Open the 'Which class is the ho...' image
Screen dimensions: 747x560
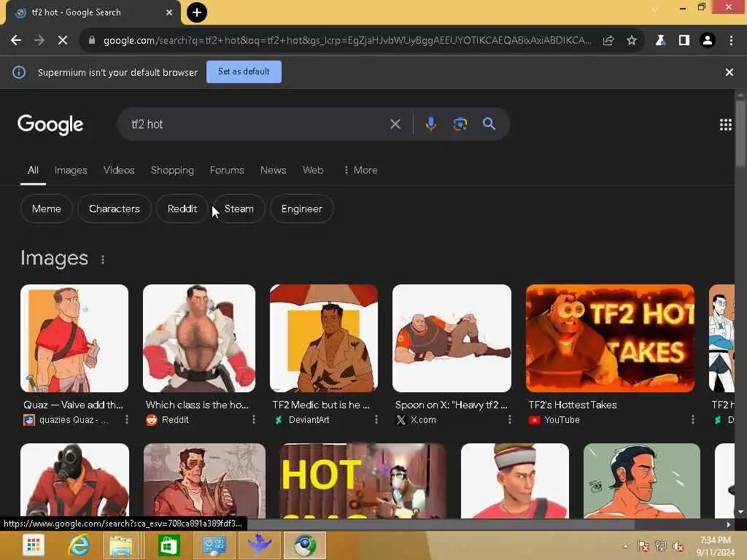tap(199, 338)
